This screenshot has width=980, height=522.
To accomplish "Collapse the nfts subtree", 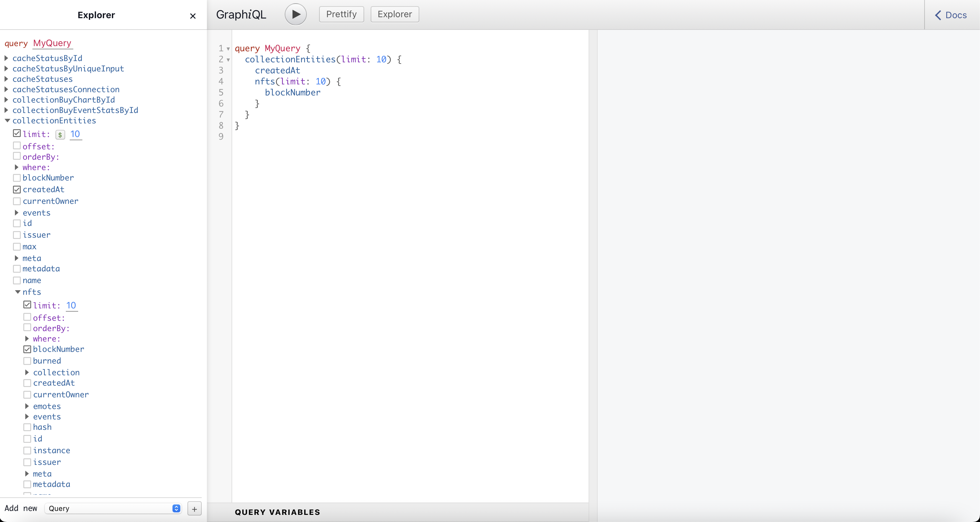I will (18, 292).
